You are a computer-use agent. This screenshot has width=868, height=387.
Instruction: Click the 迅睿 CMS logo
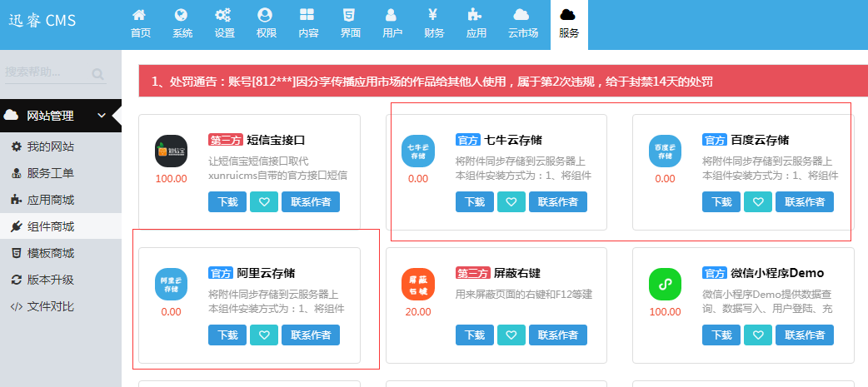point(42,21)
